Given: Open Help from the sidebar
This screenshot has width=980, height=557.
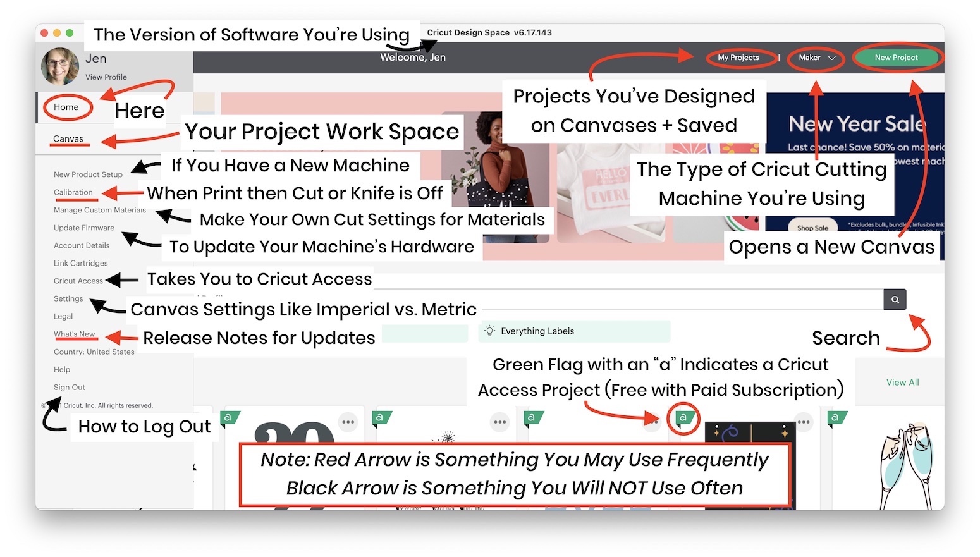Looking at the screenshot, I should tap(62, 369).
